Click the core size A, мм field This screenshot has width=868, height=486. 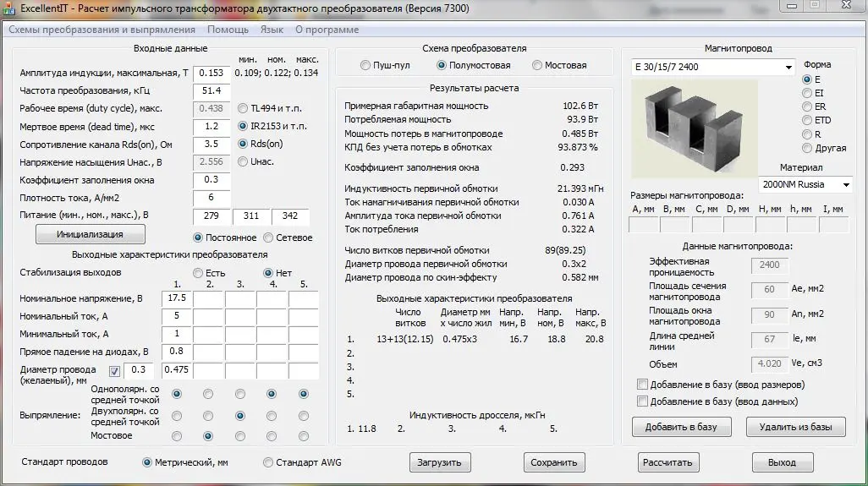point(643,225)
